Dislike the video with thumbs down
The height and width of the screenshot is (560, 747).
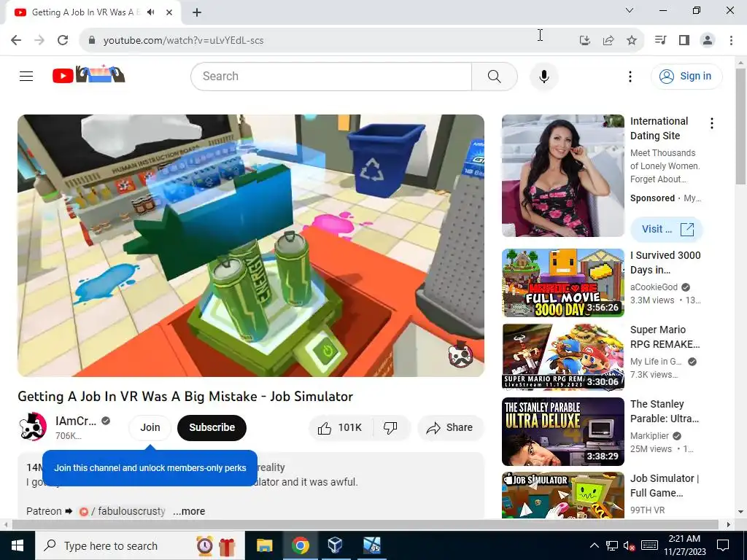[391, 427]
